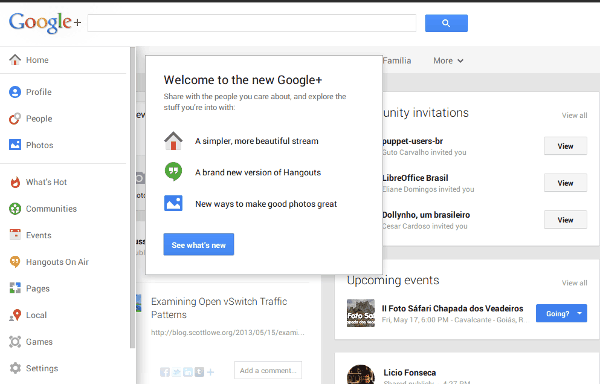Open Home via its house icon in sidebar
The width and height of the screenshot is (600, 384).
(15, 60)
